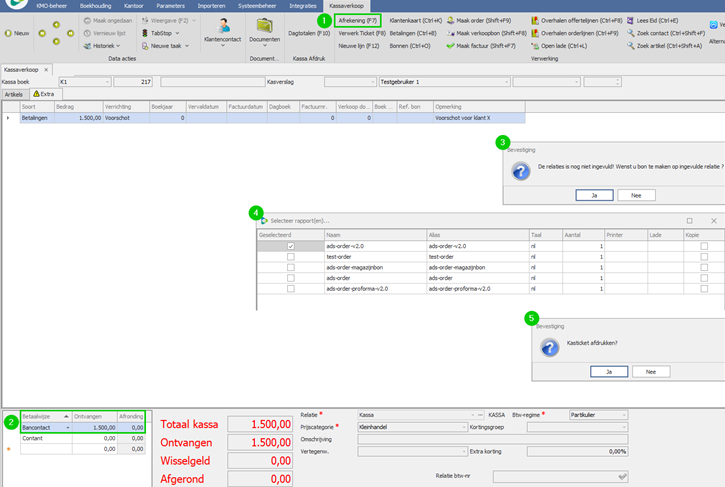Click the Contant Ontvangen amount cell
The image size is (725, 487).
[94, 438]
